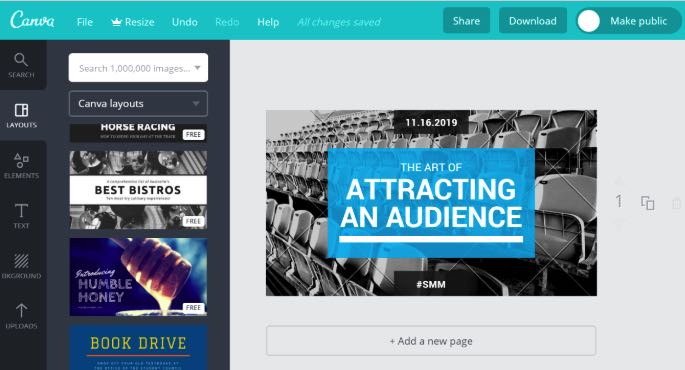The width and height of the screenshot is (685, 370).
Task: Select the Book Drive layout thumbnail
Action: coord(138,347)
